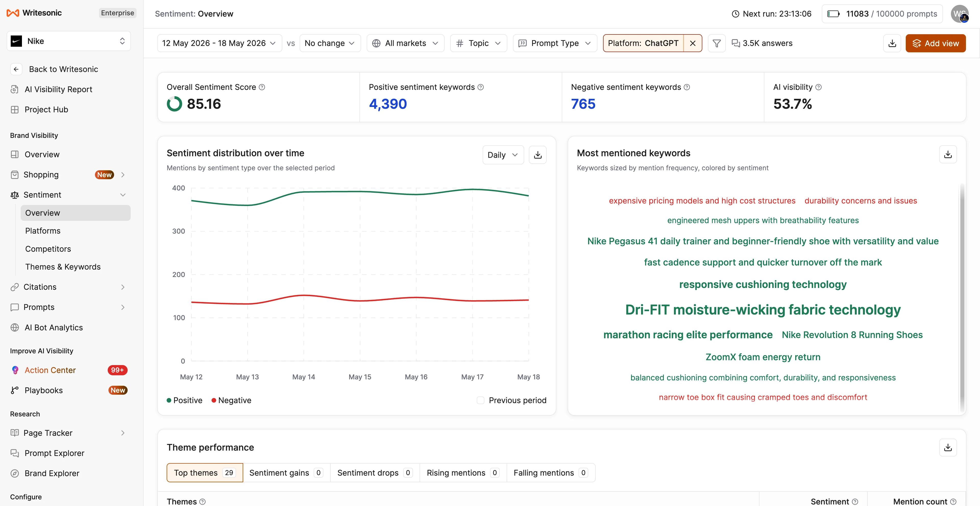980x506 pixels.
Task: Click the Platform: ChatGPT filter chip
Action: pyautogui.click(x=643, y=43)
